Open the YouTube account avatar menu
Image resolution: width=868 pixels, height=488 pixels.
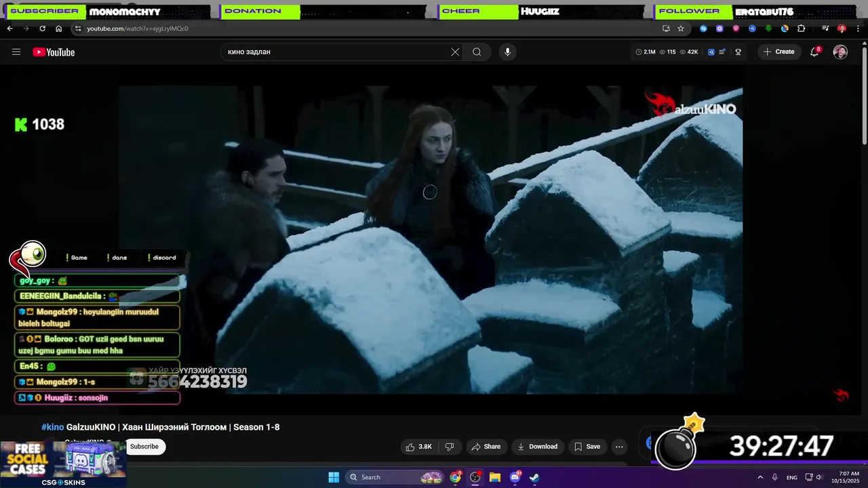click(x=840, y=52)
